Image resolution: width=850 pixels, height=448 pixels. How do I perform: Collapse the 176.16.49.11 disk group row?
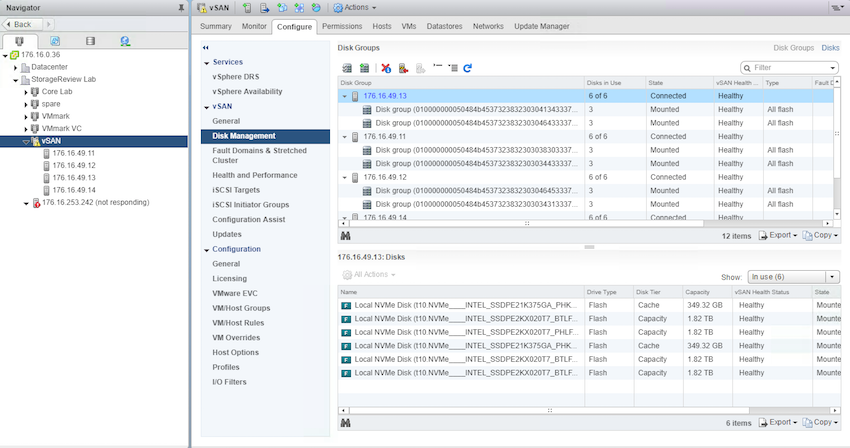[345, 137]
